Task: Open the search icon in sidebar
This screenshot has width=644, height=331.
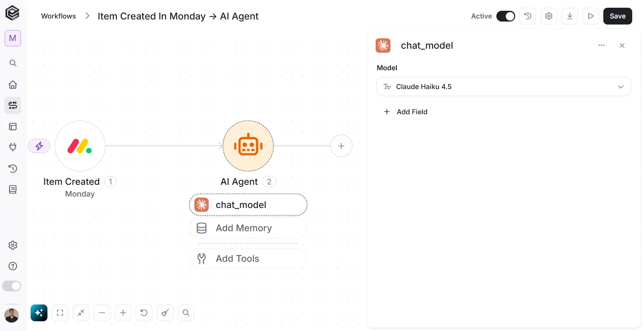Action: tap(13, 63)
